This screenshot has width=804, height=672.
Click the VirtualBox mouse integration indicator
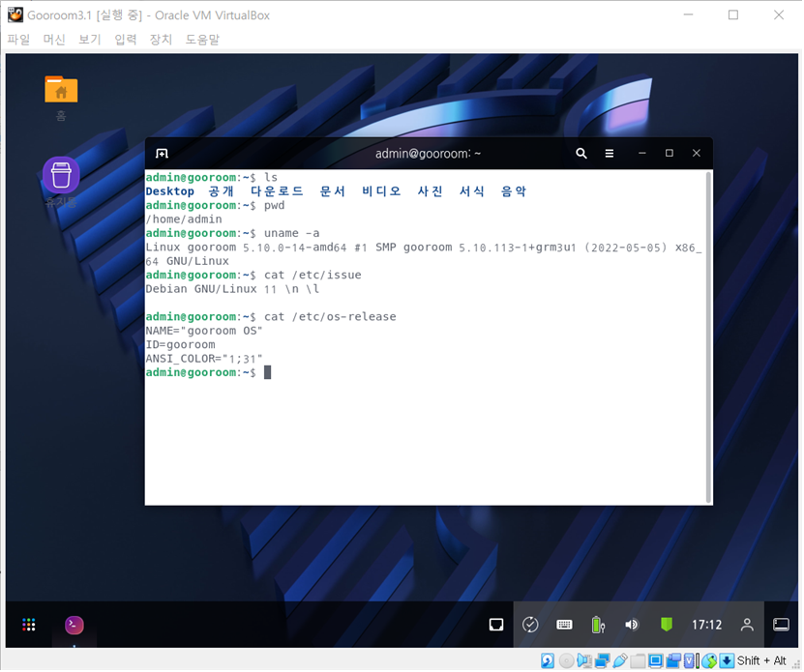pyautogui.click(x=709, y=661)
